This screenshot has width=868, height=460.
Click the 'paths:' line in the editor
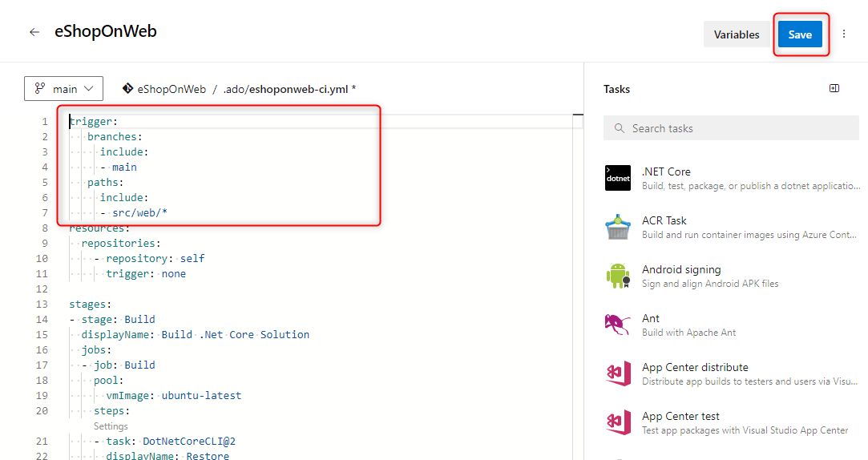(x=105, y=182)
